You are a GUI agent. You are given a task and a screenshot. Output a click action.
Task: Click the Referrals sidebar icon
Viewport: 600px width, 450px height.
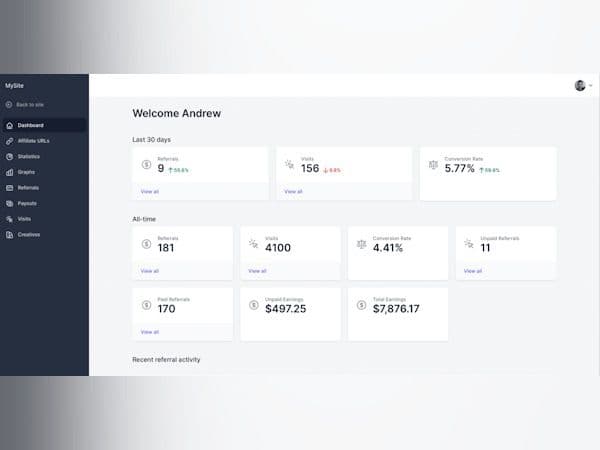[10, 188]
